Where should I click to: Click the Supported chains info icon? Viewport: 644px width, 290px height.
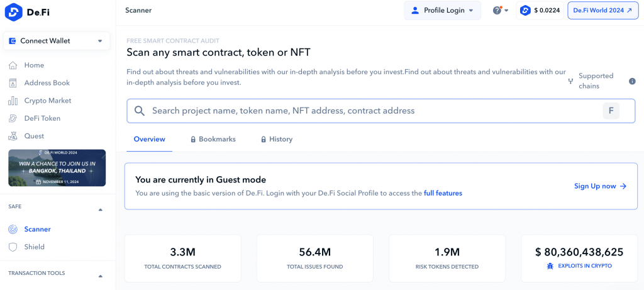(632, 81)
